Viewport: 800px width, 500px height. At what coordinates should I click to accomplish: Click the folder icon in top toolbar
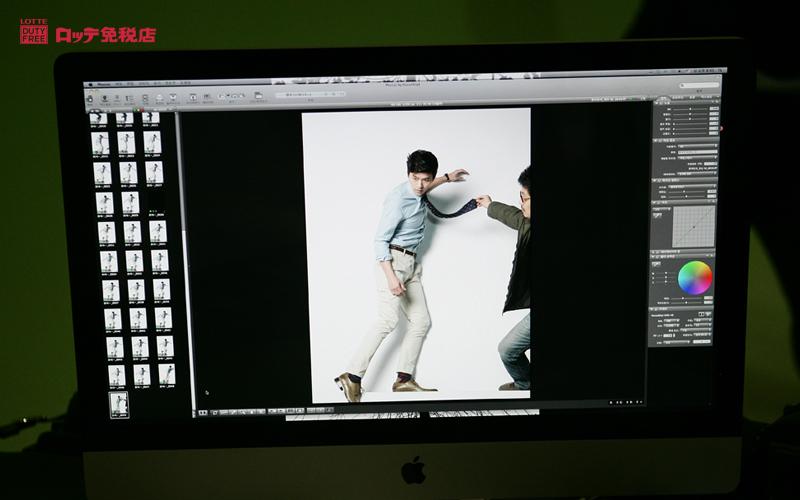258,96
